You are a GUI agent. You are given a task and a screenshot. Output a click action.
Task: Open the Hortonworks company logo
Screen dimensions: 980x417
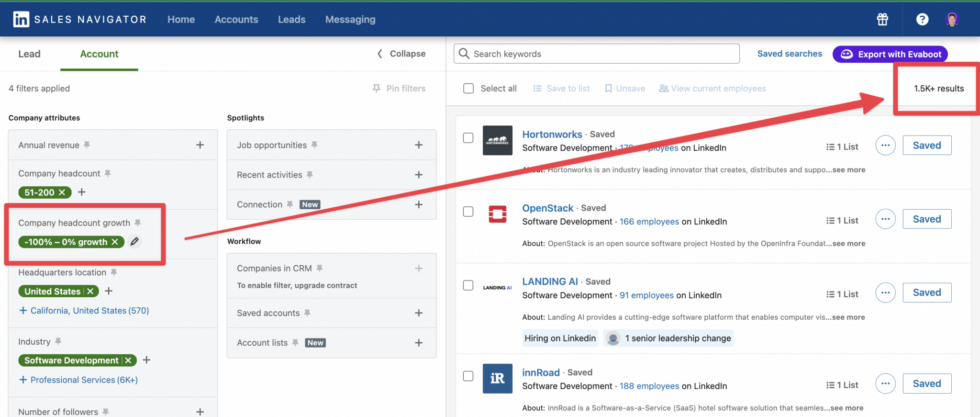pos(497,140)
